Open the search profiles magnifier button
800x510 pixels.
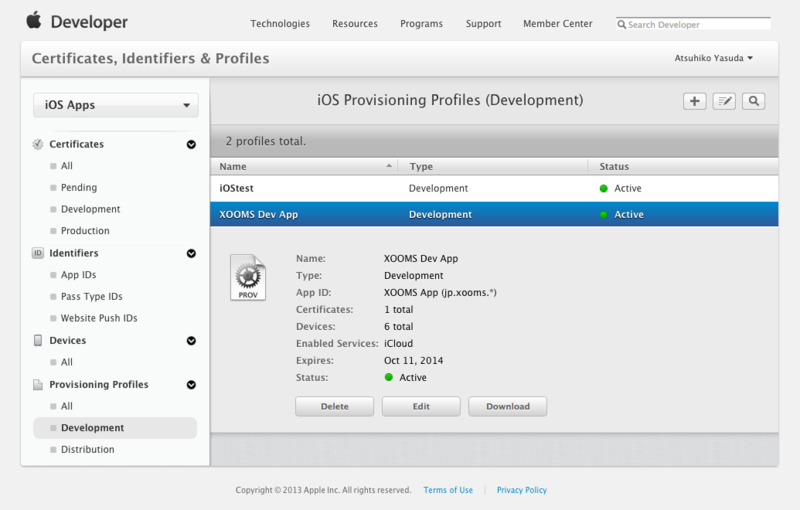pos(754,101)
